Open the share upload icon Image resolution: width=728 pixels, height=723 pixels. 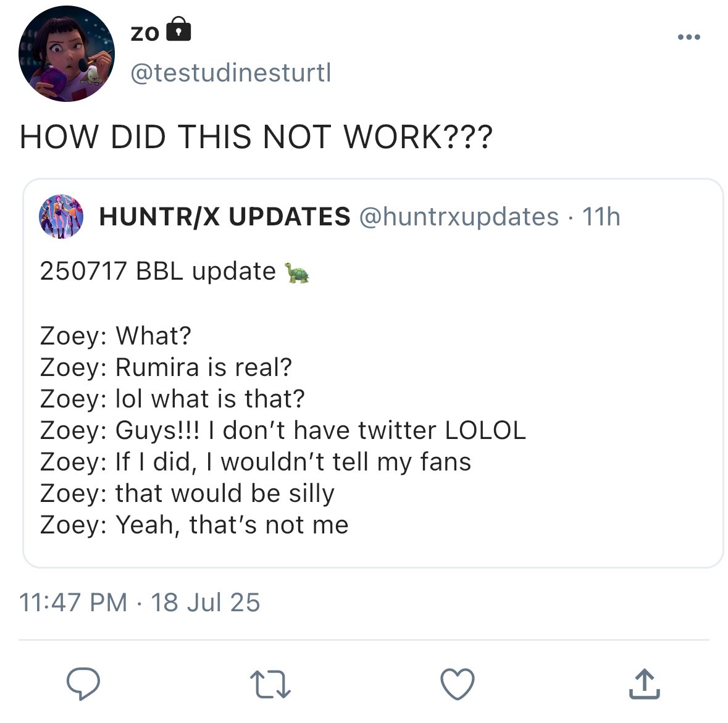click(x=645, y=683)
